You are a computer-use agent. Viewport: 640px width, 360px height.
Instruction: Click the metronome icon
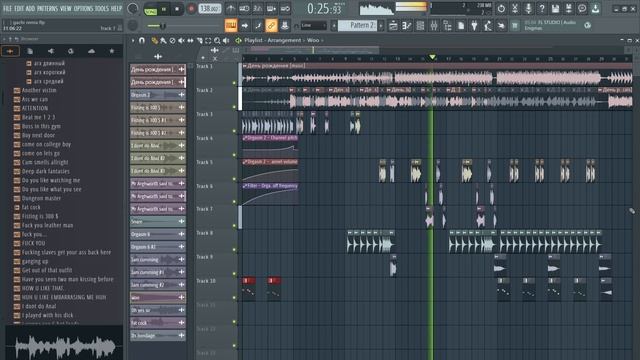(x=231, y=9)
